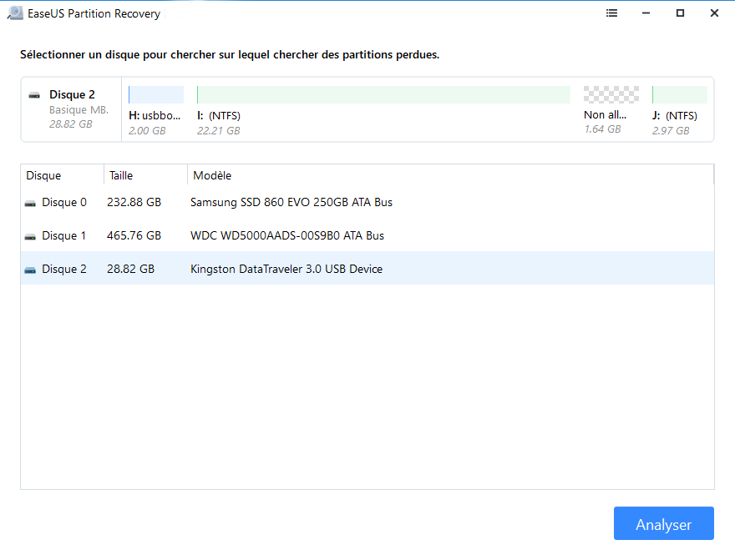Screen dimensions: 735x560
Task: Close the EaseUS Partition Recovery window
Action: click(714, 13)
